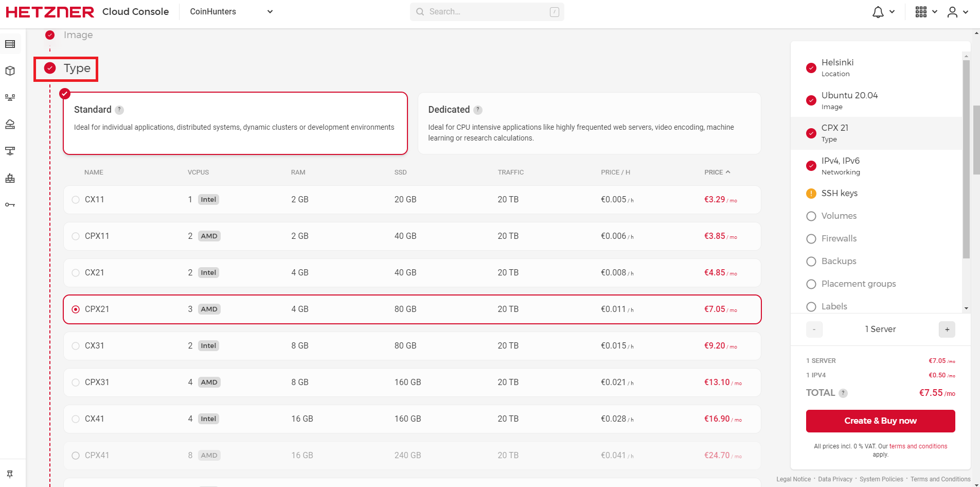Screen dimensions: 980x487
Task: Click the €7.05 price of CPX21
Action: pos(720,309)
